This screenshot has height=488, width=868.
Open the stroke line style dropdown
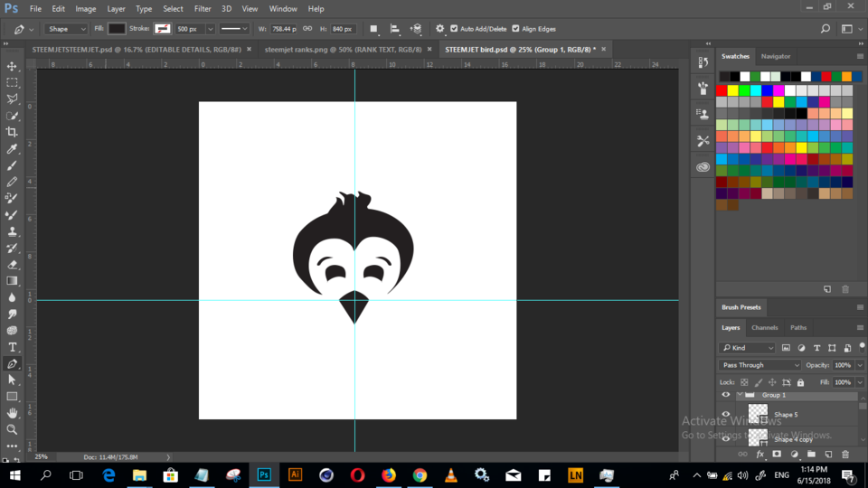tap(233, 29)
